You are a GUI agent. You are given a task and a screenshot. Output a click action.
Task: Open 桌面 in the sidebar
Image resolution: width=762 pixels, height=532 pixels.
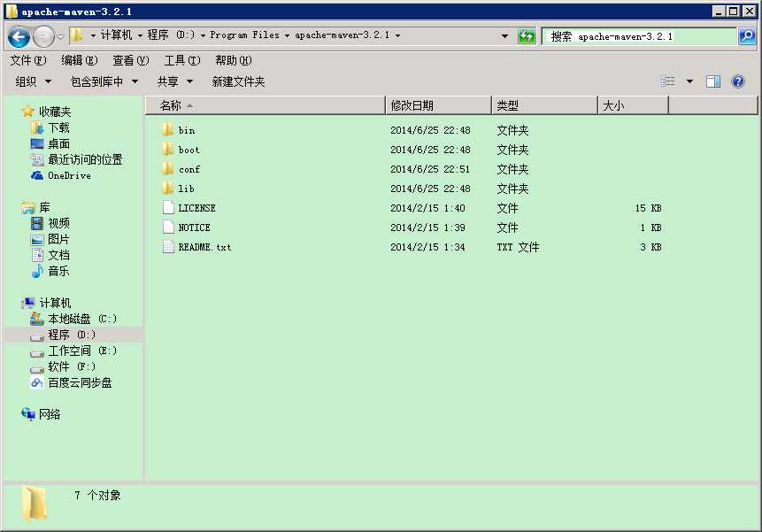click(58, 143)
